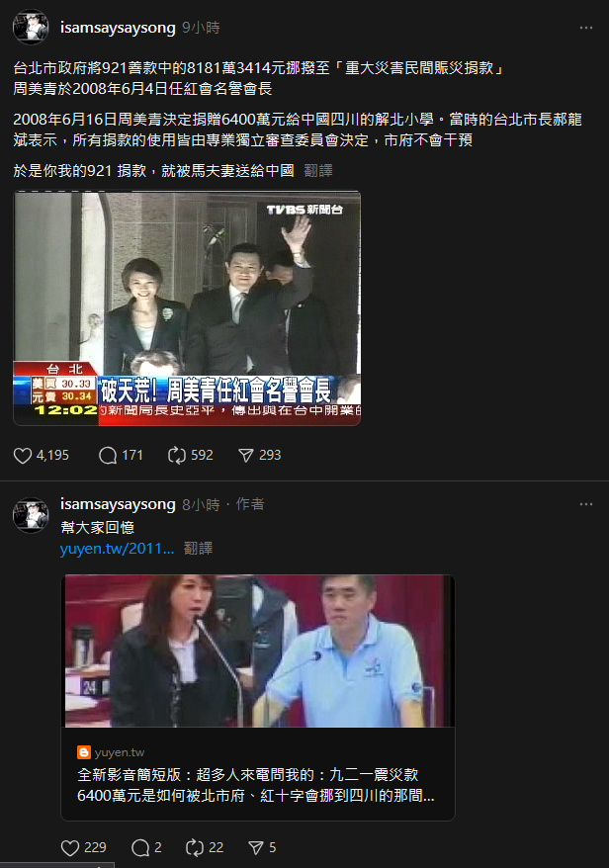Open the yuyen.tw link preview card title
The height and width of the screenshot is (868, 609).
[256, 785]
